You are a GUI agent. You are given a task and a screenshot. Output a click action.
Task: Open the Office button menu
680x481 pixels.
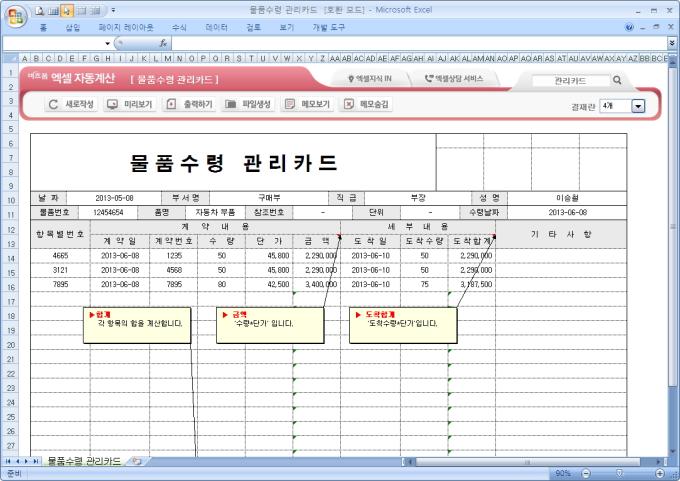tap(16, 17)
